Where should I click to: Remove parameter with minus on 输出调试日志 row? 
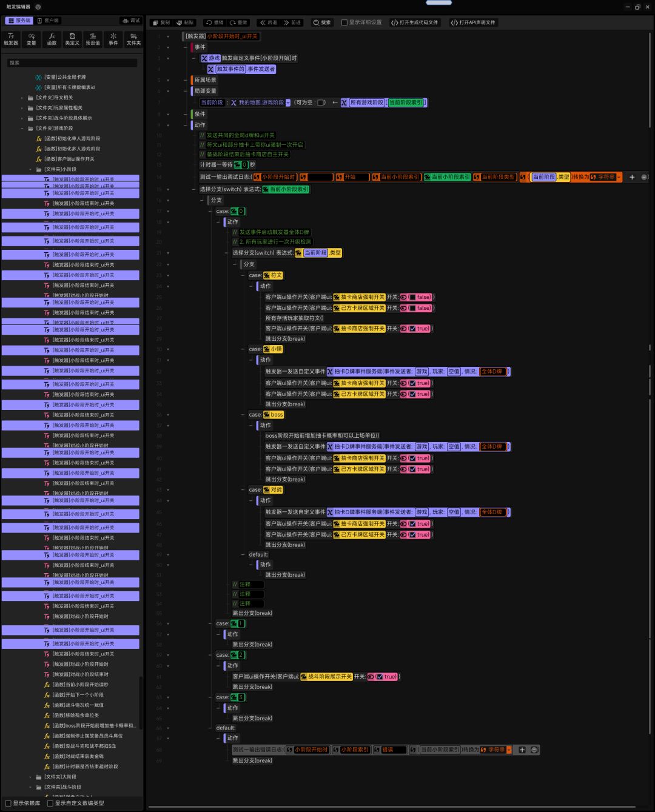pyautogui.click(x=644, y=177)
